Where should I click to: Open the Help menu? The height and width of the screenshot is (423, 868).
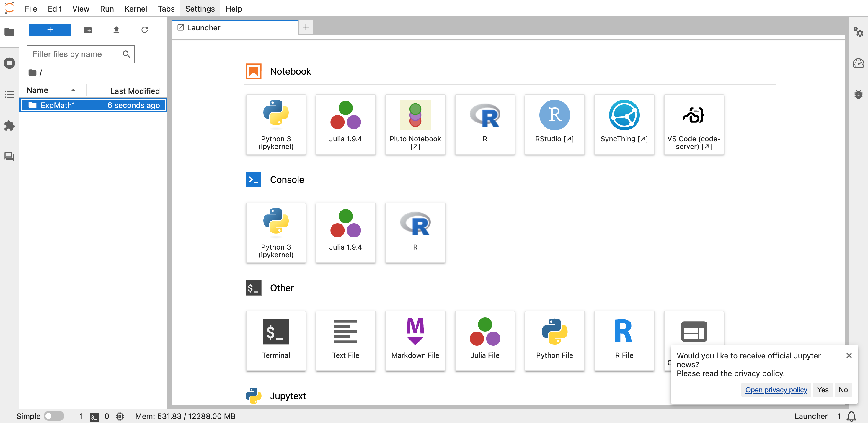coord(234,9)
